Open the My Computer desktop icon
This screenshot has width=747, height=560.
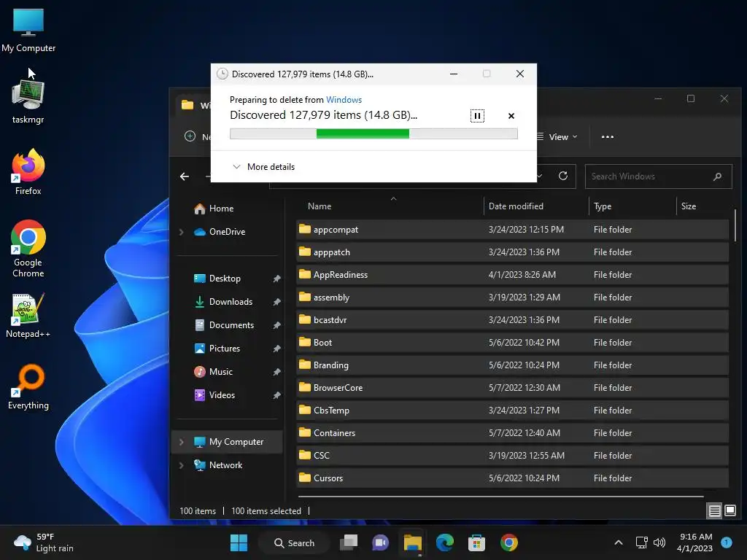pyautogui.click(x=28, y=31)
